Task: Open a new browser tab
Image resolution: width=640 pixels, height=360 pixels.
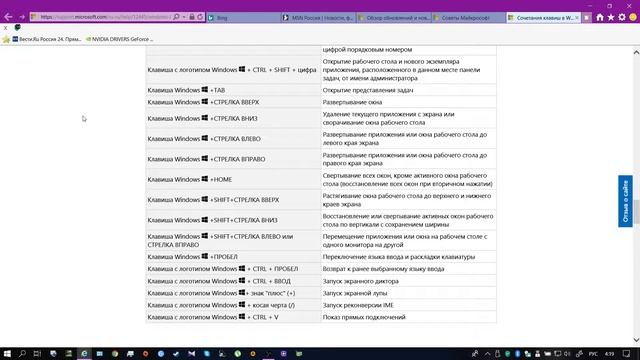Action: click(x=587, y=18)
